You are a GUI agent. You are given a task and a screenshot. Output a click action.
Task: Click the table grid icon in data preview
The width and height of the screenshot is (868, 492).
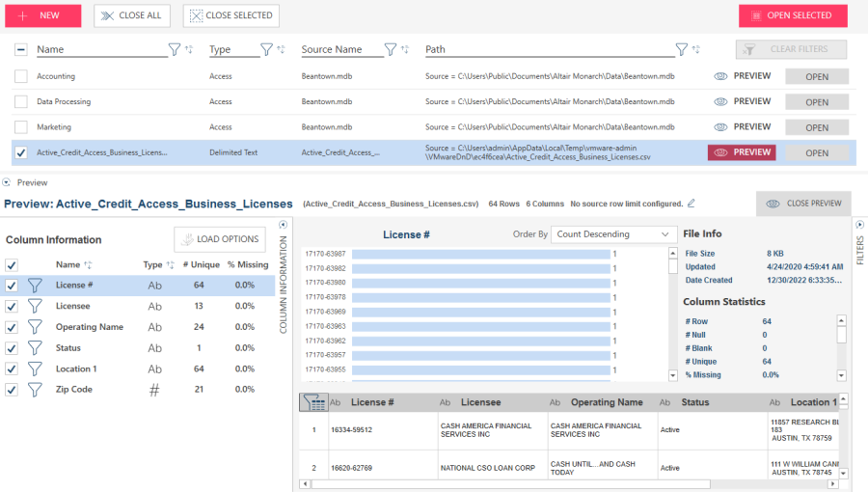(312, 402)
